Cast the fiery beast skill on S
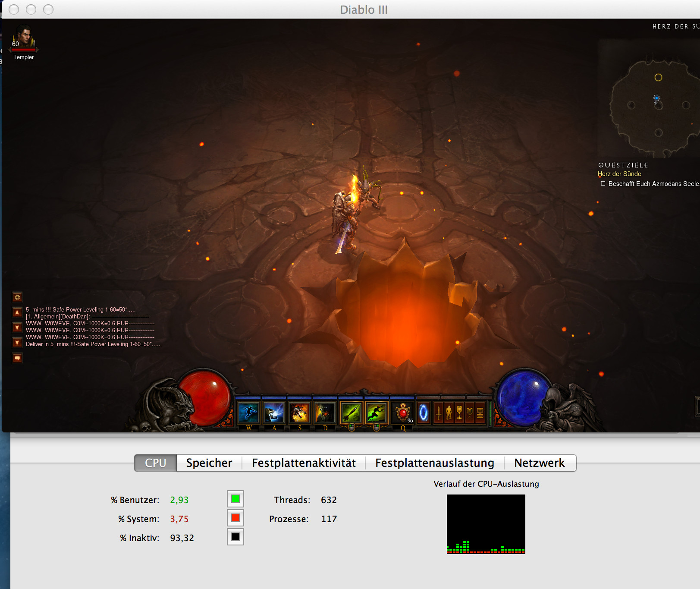The width and height of the screenshot is (700, 589). (299, 413)
